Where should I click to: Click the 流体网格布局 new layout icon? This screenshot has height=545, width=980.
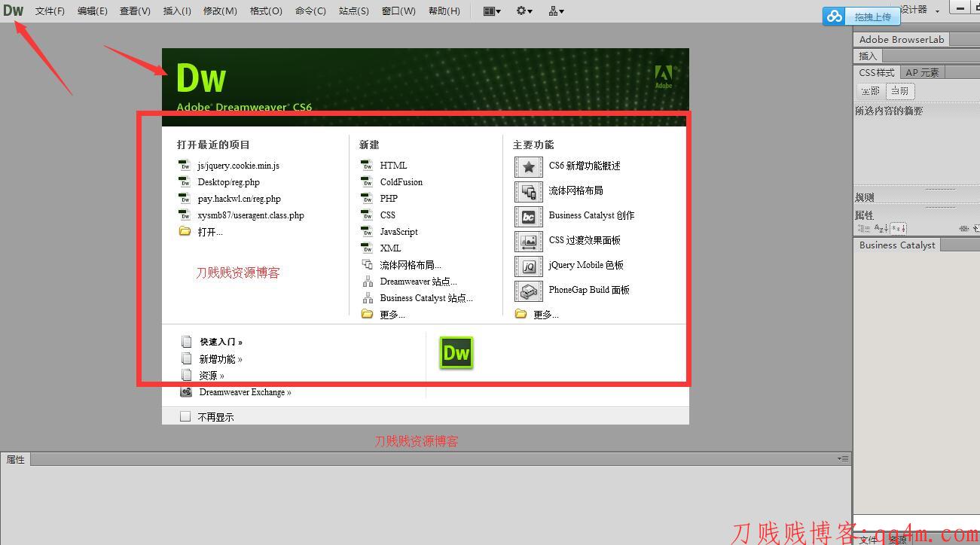point(368,264)
